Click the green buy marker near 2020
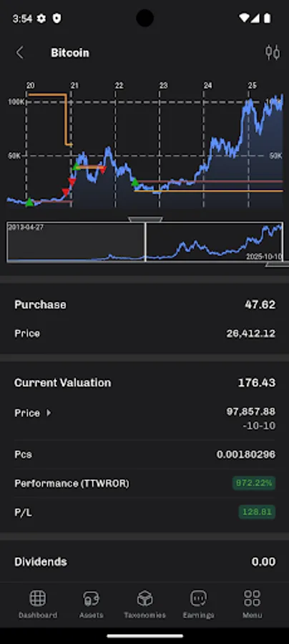Image resolution: width=289 pixels, height=644 pixels. coord(29,202)
